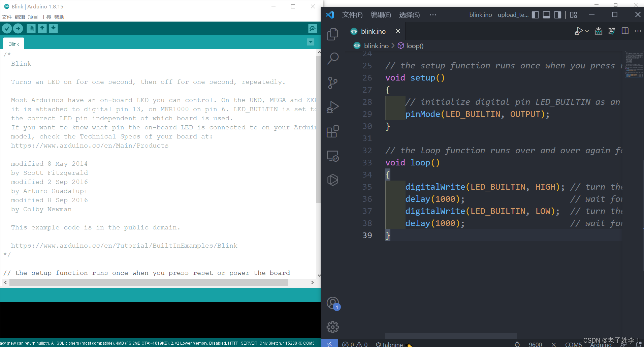This screenshot has height=347, width=644.
Task: Change the 9600 baud rate in status bar
Action: pyautogui.click(x=535, y=344)
